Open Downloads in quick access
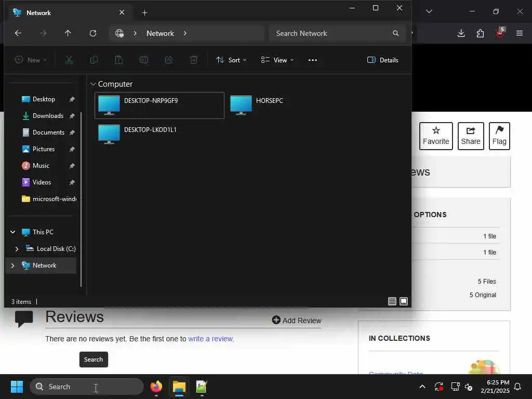The image size is (532, 399). pyautogui.click(x=48, y=116)
